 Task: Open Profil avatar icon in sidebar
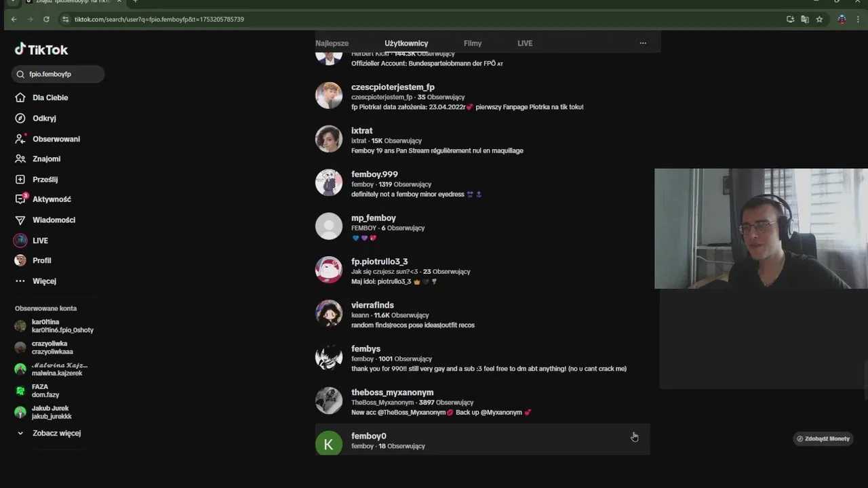20,260
